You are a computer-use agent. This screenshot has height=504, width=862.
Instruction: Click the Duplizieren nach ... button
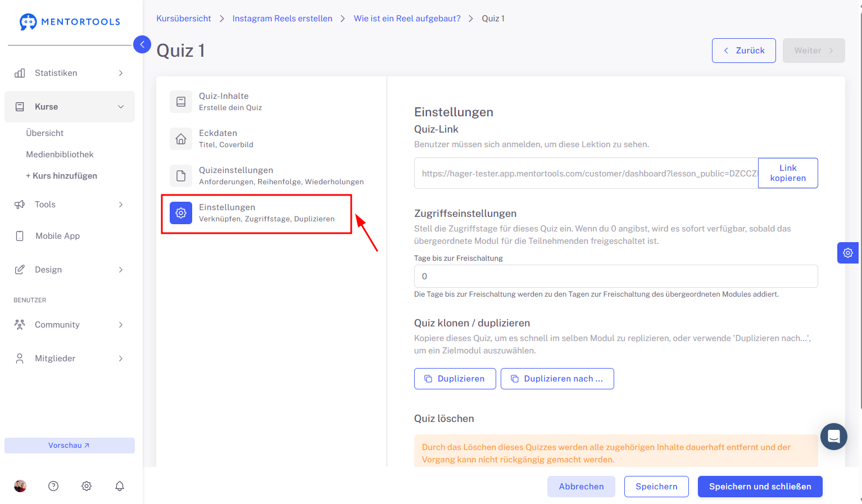click(x=557, y=379)
